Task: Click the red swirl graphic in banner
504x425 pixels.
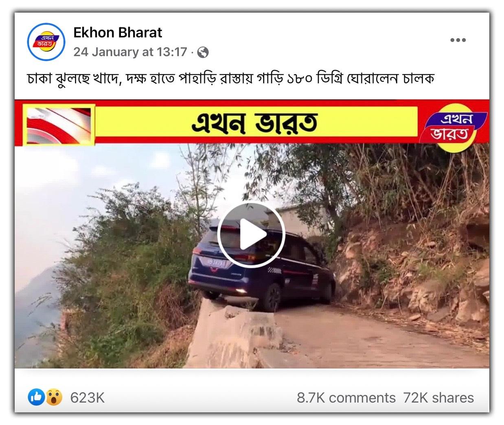Action: click(x=59, y=125)
